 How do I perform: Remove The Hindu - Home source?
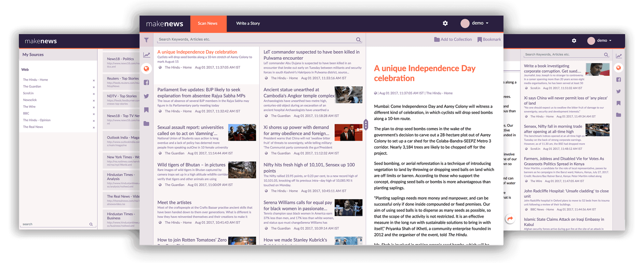pyautogui.click(x=94, y=81)
